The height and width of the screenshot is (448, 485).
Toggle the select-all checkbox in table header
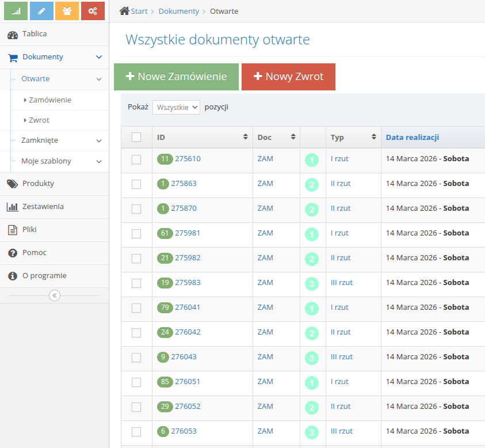tap(136, 137)
